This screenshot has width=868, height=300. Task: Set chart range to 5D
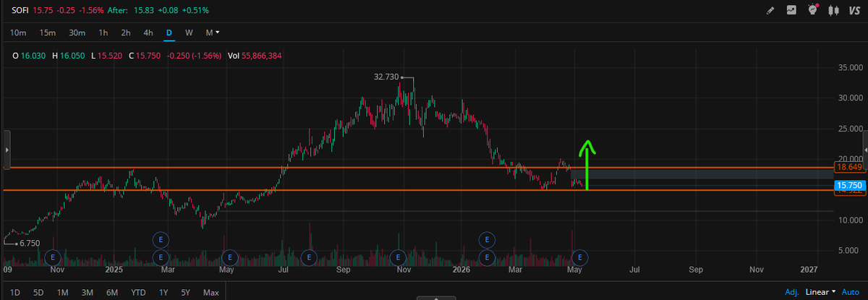[38, 292]
